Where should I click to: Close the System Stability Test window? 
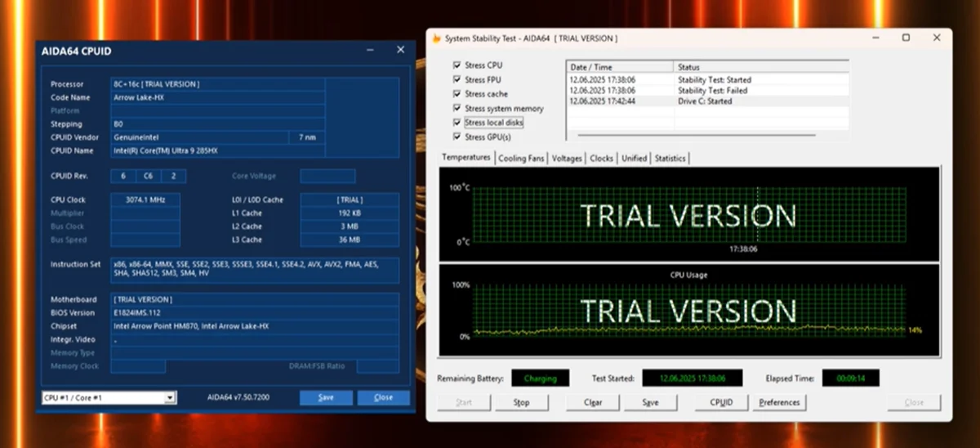(936, 38)
